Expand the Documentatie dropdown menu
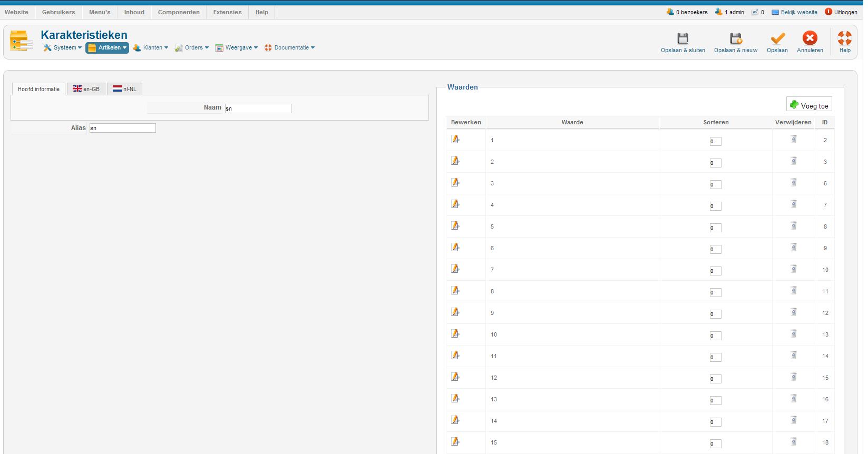 tap(290, 47)
